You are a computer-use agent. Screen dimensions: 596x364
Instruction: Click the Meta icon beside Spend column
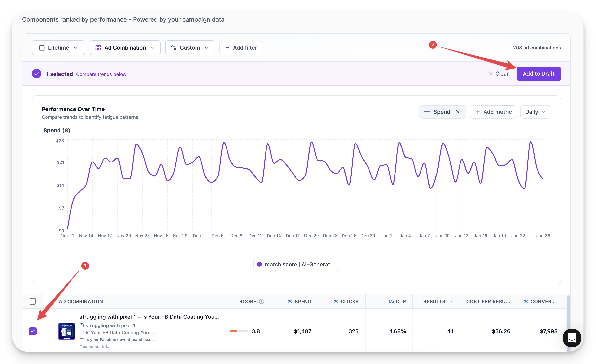(x=290, y=301)
